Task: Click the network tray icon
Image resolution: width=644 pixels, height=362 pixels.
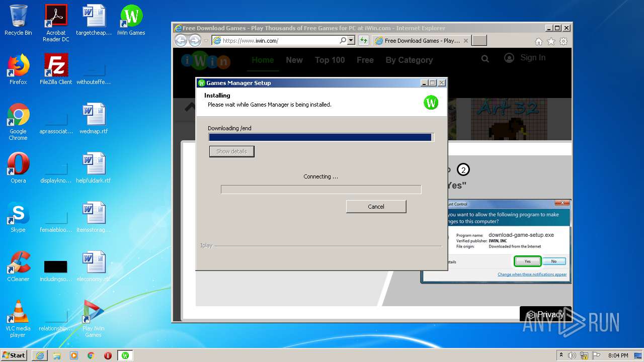Action: (x=584, y=355)
